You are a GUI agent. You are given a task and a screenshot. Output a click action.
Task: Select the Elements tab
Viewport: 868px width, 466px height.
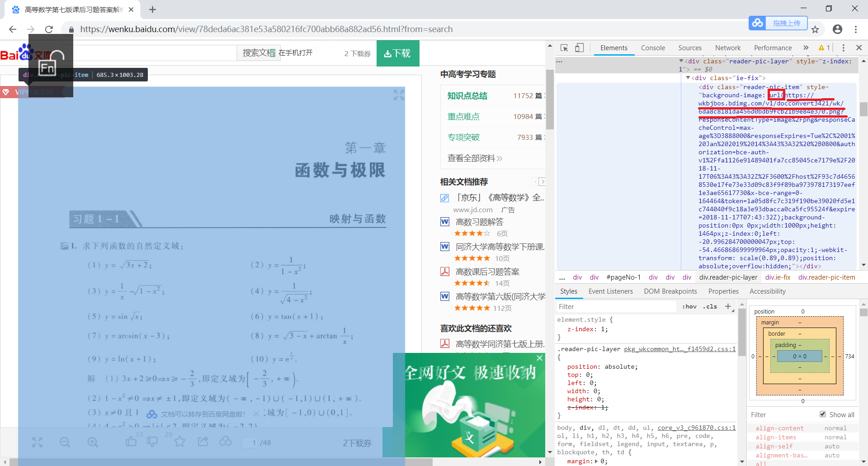614,48
